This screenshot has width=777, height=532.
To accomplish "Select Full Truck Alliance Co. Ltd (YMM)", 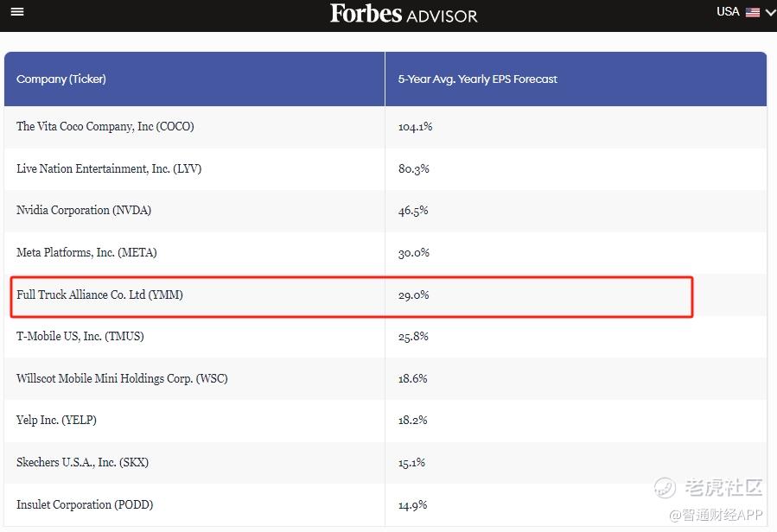I will click(99, 294).
